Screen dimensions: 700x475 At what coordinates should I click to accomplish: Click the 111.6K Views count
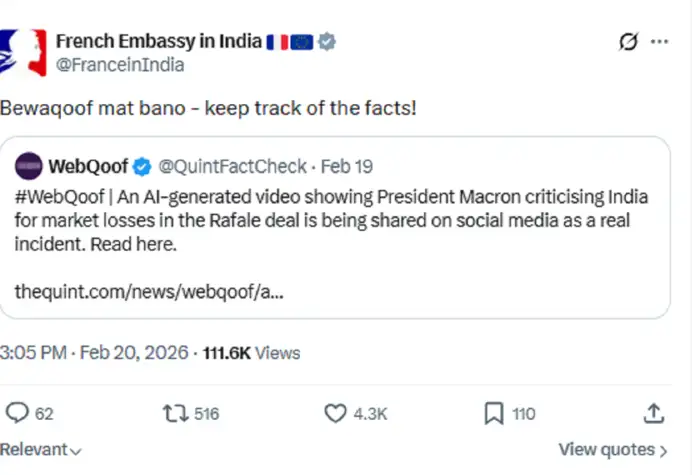pyautogui.click(x=251, y=353)
